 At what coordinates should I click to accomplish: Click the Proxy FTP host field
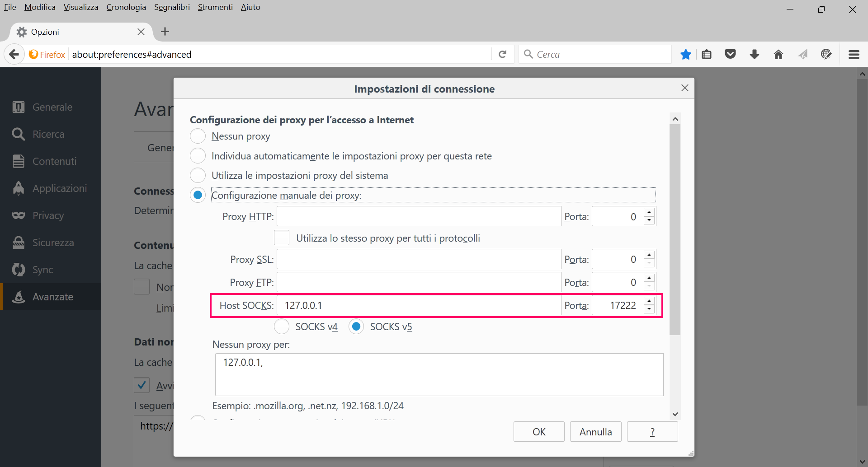click(x=419, y=282)
